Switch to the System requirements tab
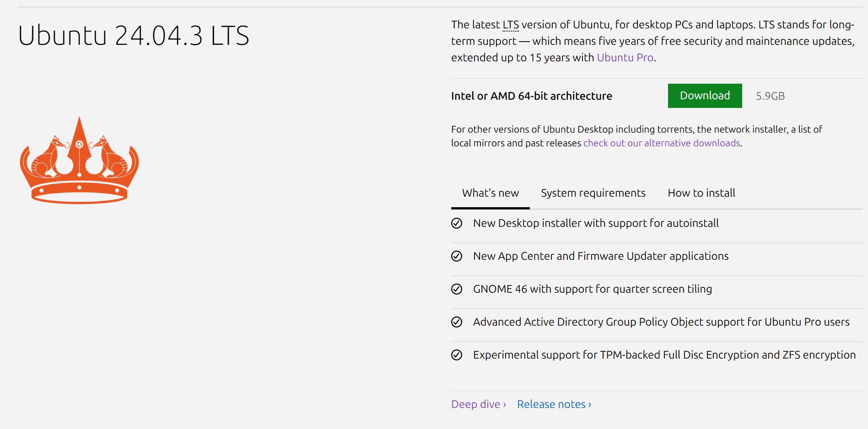 593,193
